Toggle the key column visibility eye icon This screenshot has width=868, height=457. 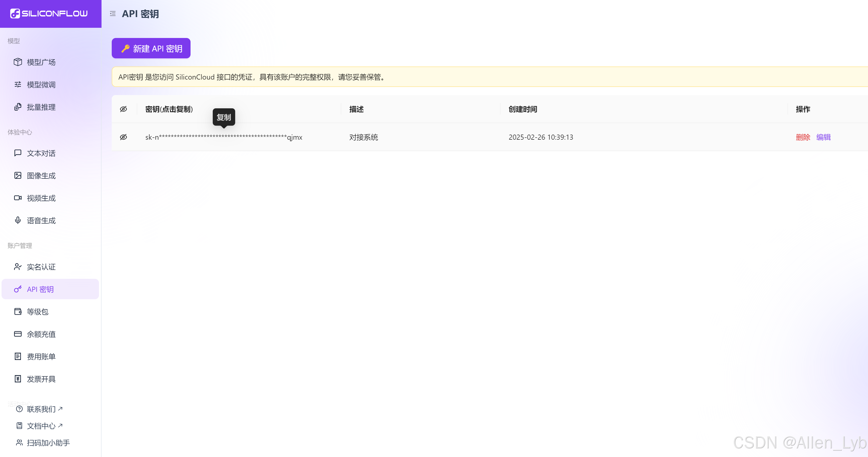click(123, 109)
